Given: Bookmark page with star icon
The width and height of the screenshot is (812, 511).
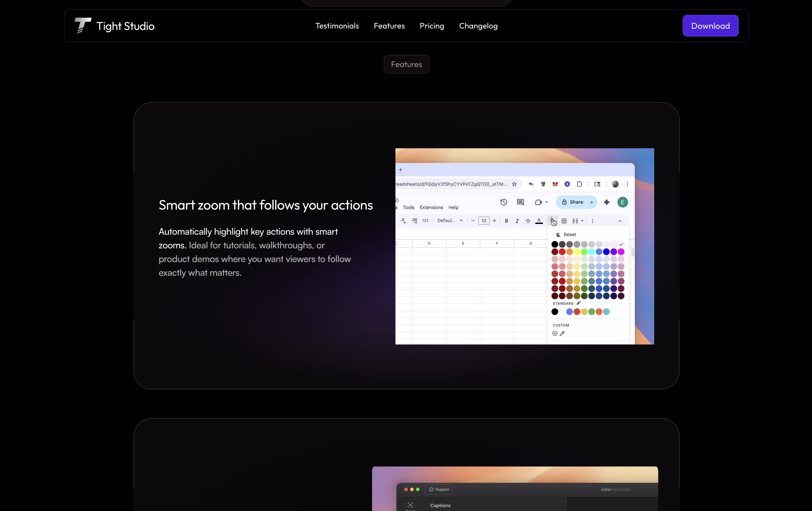Looking at the screenshot, I should tap(514, 184).
